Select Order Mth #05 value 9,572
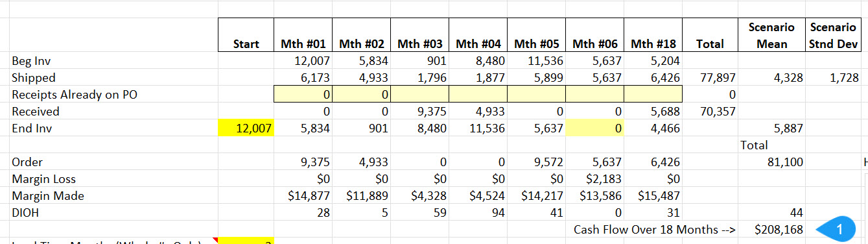Image resolution: width=868 pixels, height=244 pixels. point(536,162)
